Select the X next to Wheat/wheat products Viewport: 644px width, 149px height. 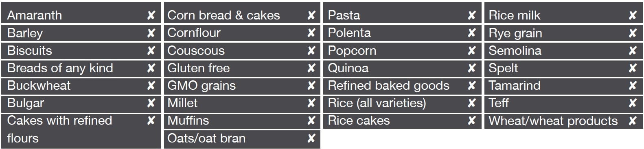coord(633,121)
